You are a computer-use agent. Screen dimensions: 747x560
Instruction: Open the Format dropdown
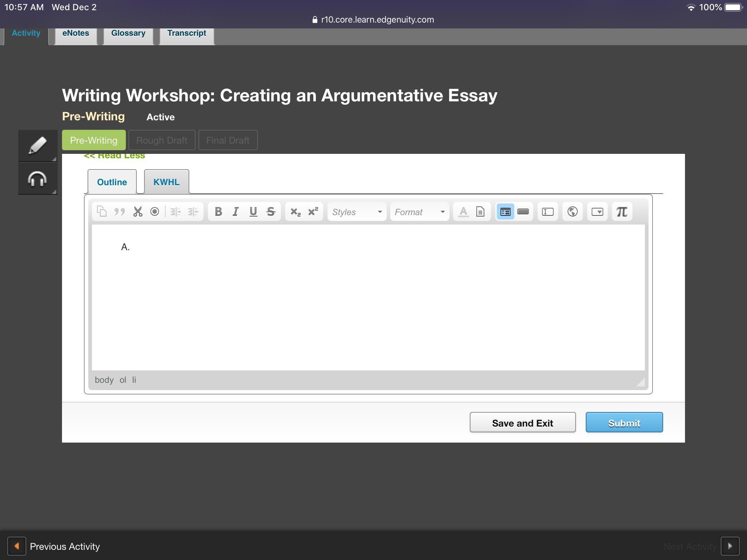(x=419, y=212)
